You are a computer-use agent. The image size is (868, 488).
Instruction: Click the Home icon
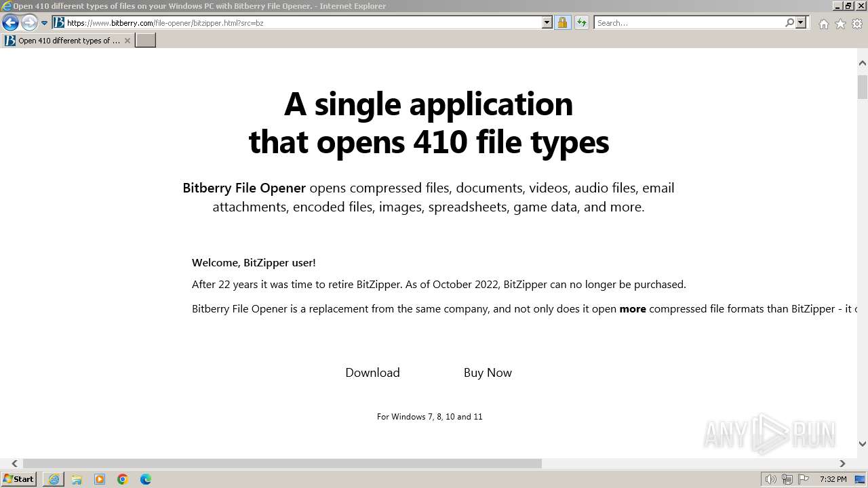pyautogui.click(x=823, y=24)
